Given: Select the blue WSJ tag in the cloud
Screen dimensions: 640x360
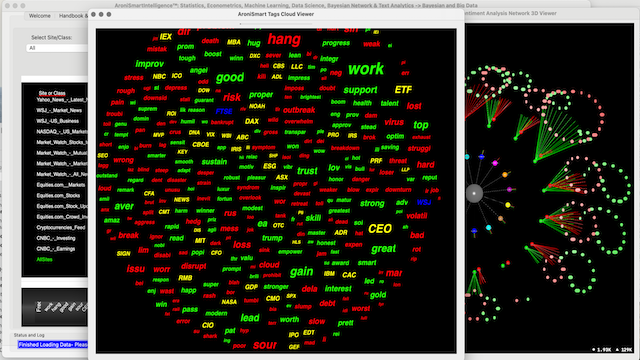Looking at the screenshot, I should point(424,202).
